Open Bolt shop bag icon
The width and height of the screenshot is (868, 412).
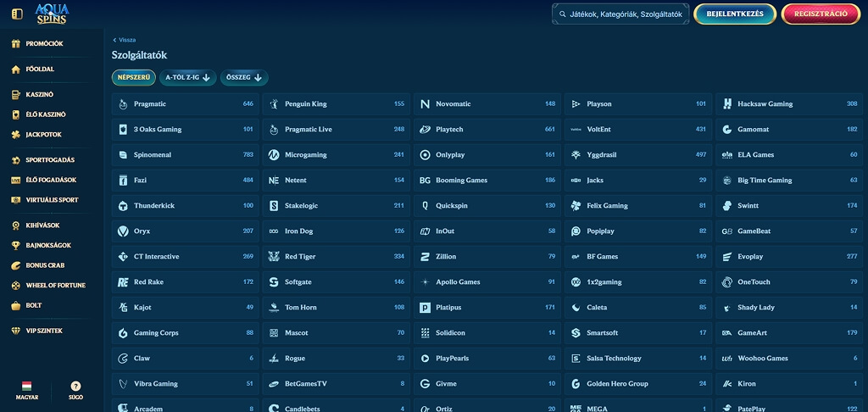[16, 305]
